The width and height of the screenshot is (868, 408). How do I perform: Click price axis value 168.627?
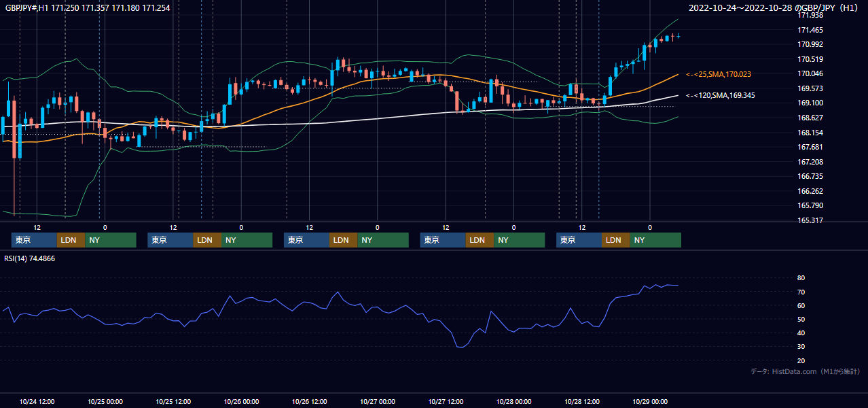(x=810, y=118)
